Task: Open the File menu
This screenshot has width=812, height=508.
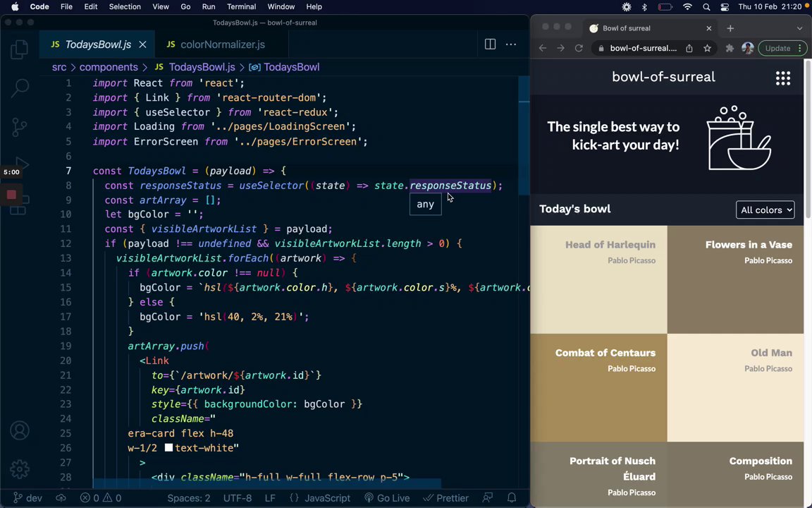Action: [66, 7]
